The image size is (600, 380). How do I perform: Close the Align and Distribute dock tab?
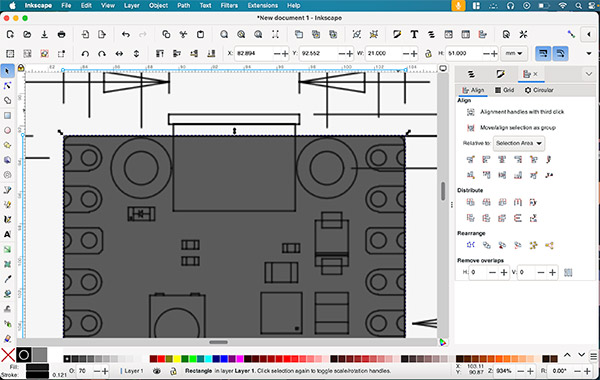(x=535, y=74)
